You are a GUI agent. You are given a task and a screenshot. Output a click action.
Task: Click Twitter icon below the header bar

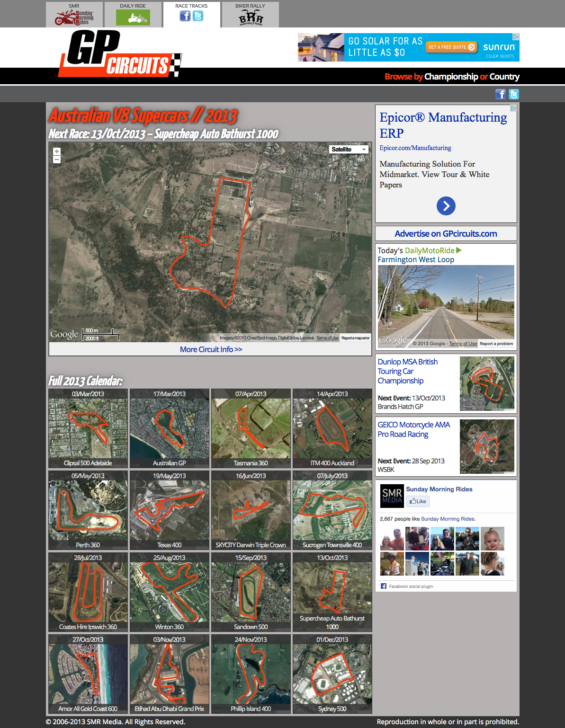click(x=514, y=94)
